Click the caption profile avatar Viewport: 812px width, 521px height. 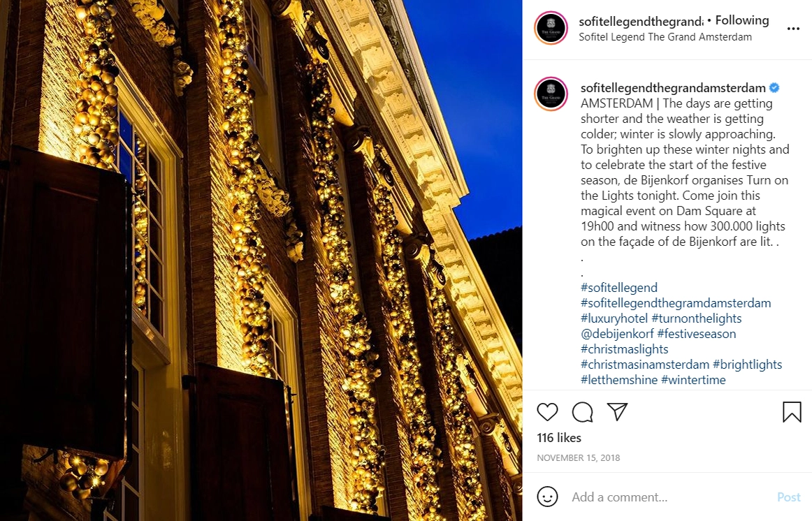coord(551,94)
